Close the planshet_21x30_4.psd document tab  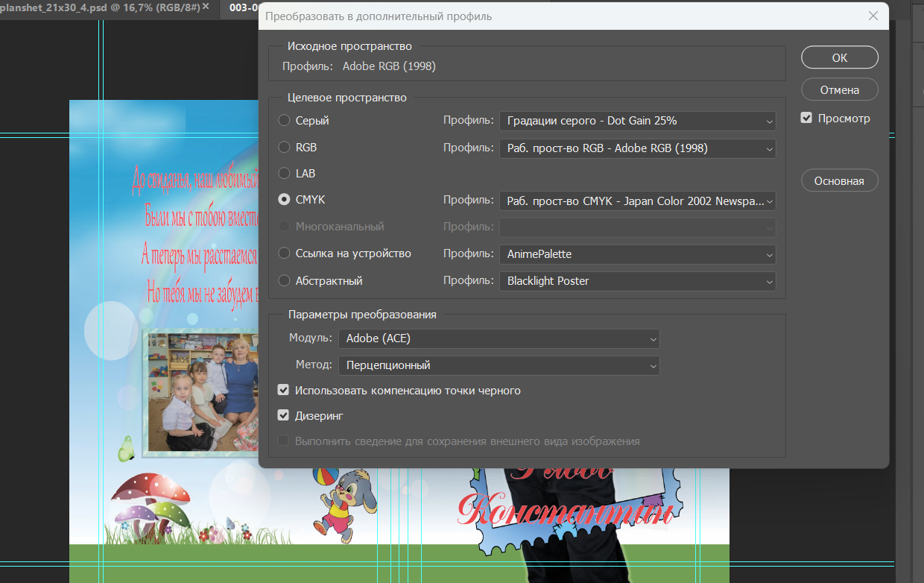click(206, 7)
